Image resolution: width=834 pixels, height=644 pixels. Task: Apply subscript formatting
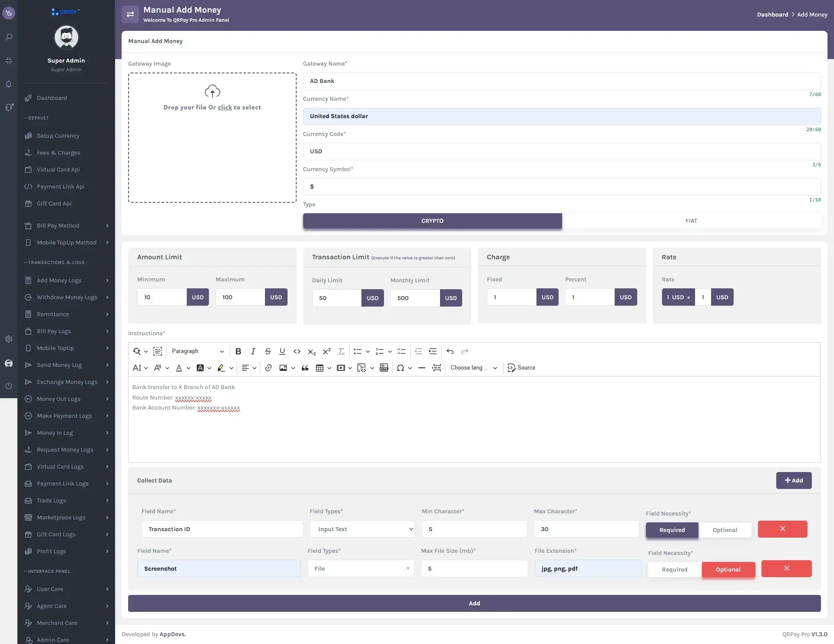pyautogui.click(x=312, y=351)
